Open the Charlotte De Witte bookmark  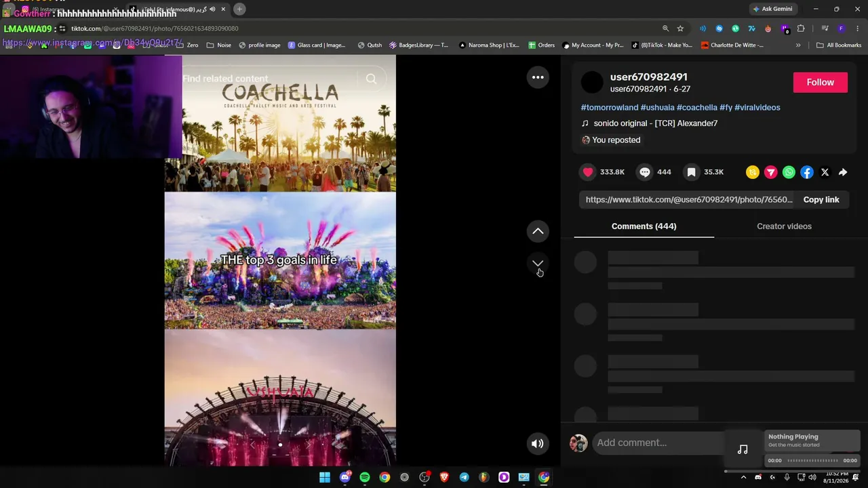coord(732,45)
